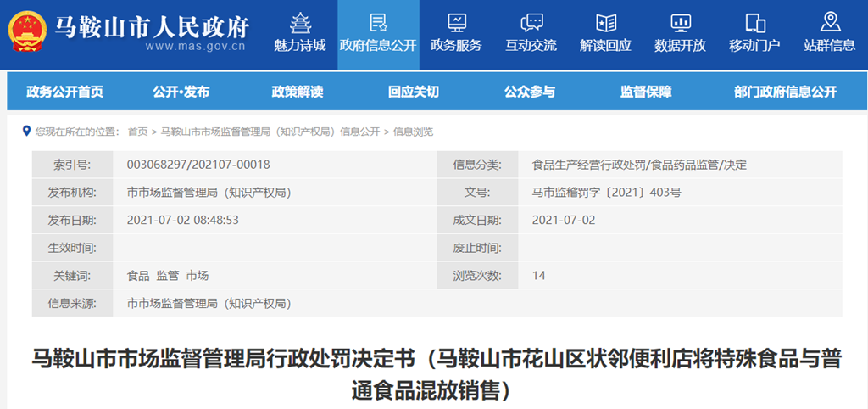Viewport: 868px width, 409px height.
Task: Click the 浏览次数 label cell
Action: 478,276
